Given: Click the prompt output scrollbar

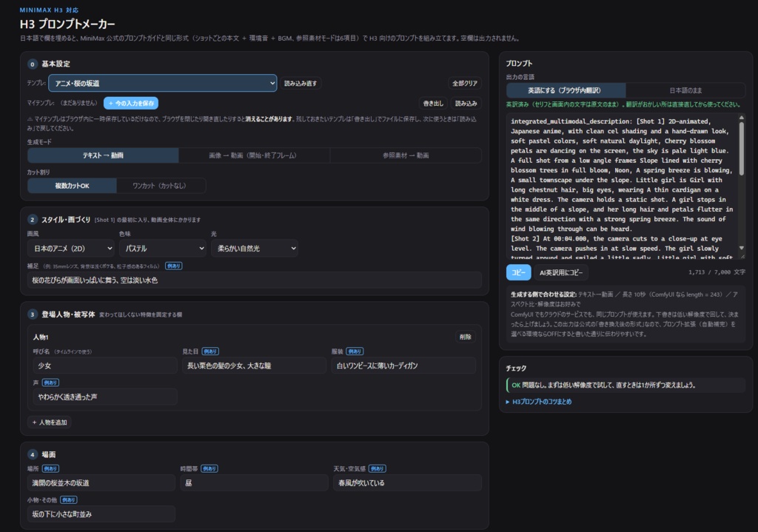Looking at the screenshot, I should [x=742, y=183].
